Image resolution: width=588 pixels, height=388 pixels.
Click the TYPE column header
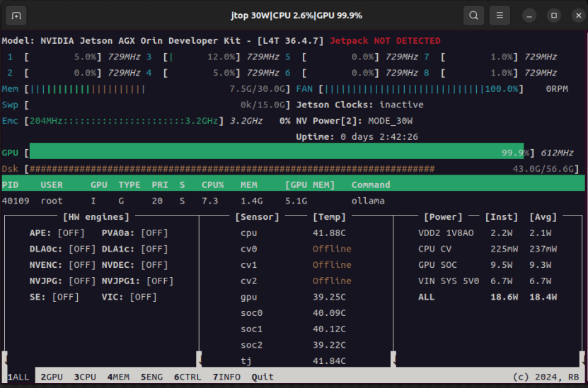[129, 184]
